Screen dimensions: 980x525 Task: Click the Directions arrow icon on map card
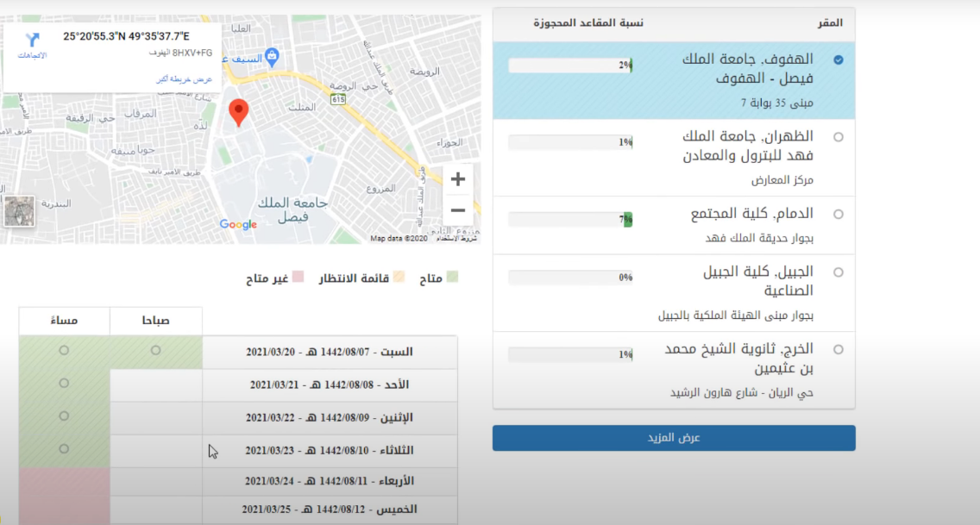(33, 40)
